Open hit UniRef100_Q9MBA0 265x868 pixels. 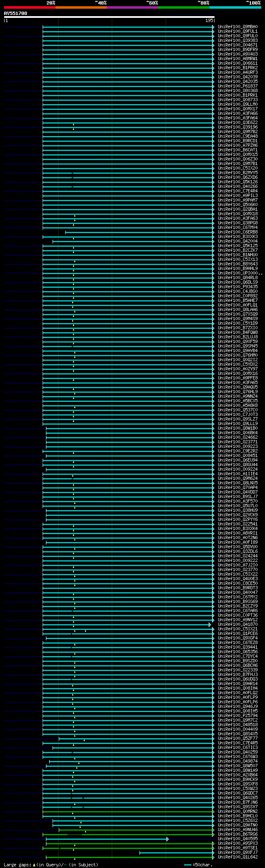pyautogui.click(x=238, y=27)
